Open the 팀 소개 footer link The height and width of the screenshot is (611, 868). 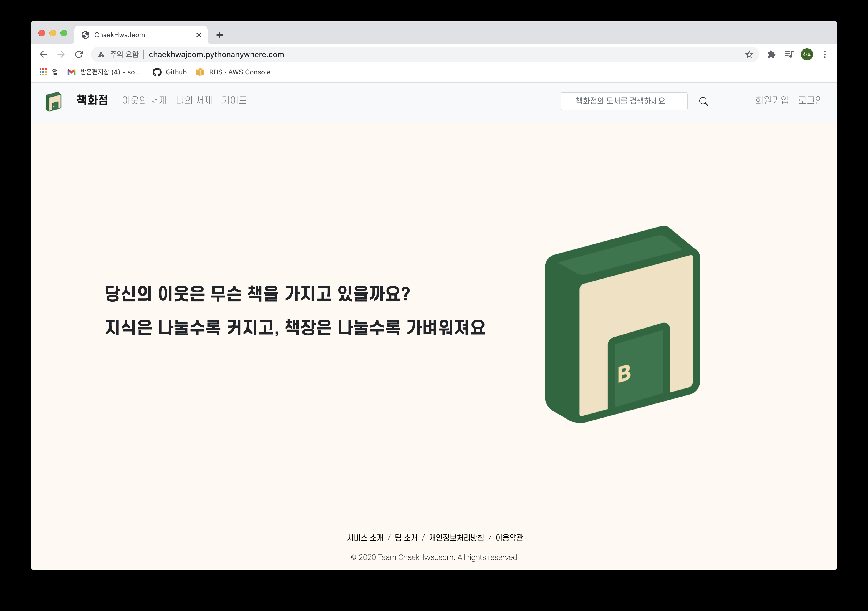(406, 538)
